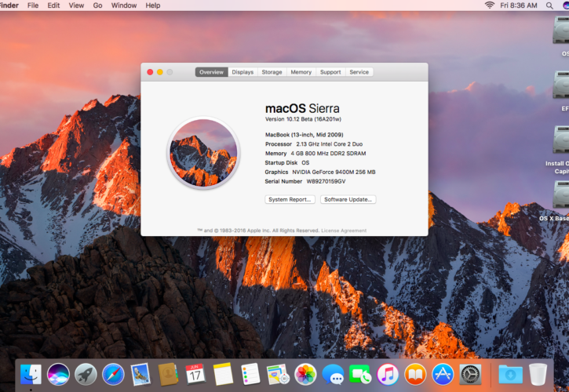This screenshot has height=392, width=569.
Task: Open the Help menu
Action: coord(153,5)
